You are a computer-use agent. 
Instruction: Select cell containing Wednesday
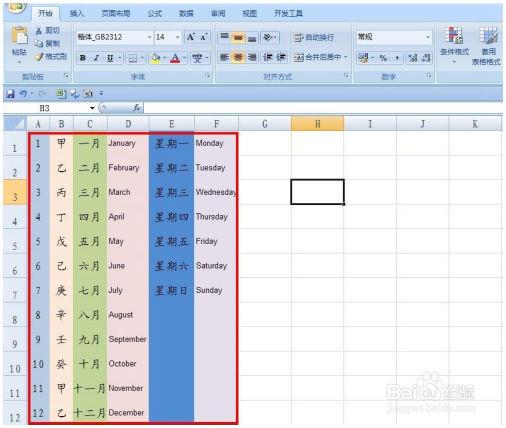[x=216, y=192]
